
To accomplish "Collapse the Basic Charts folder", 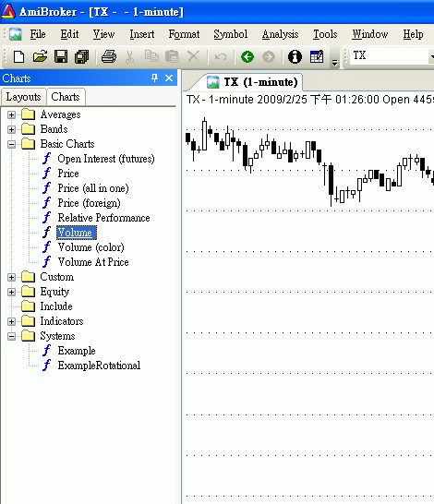I will 12,144.
